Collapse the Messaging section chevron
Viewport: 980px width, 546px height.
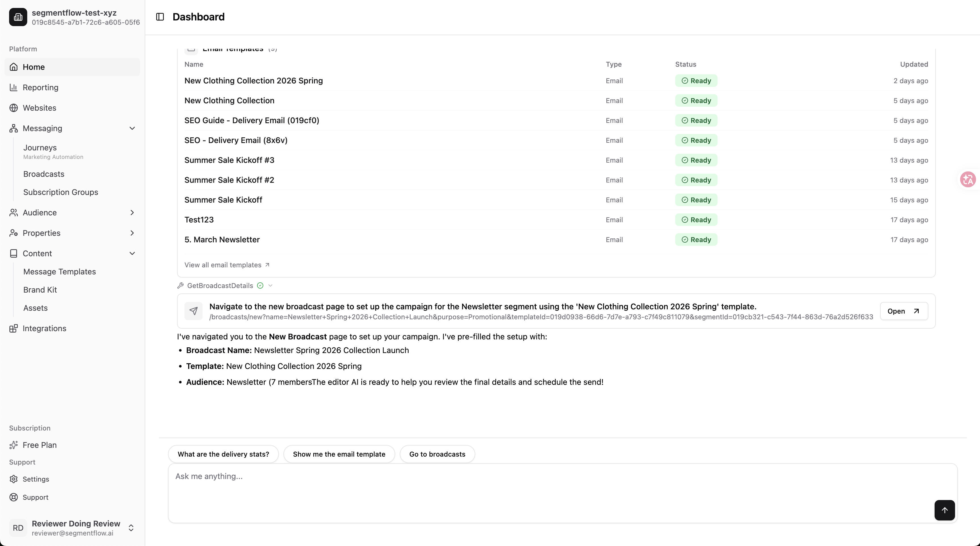(x=132, y=128)
